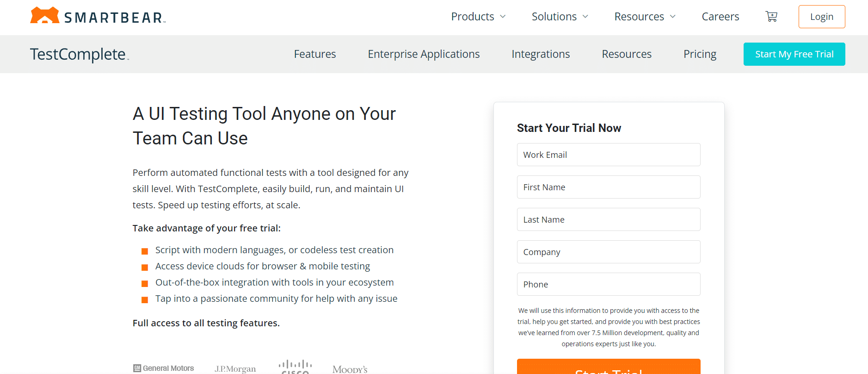Click 'Take advantage of your free trial:' text
Viewport: 868px width, 374px height.
click(x=206, y=228)
